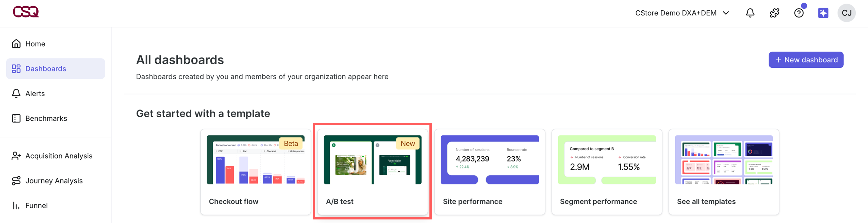Click the Journey Analysis path icon
The height and width of the screenshot is (223, 868).
pyautogui.click(x=16, y=181)
